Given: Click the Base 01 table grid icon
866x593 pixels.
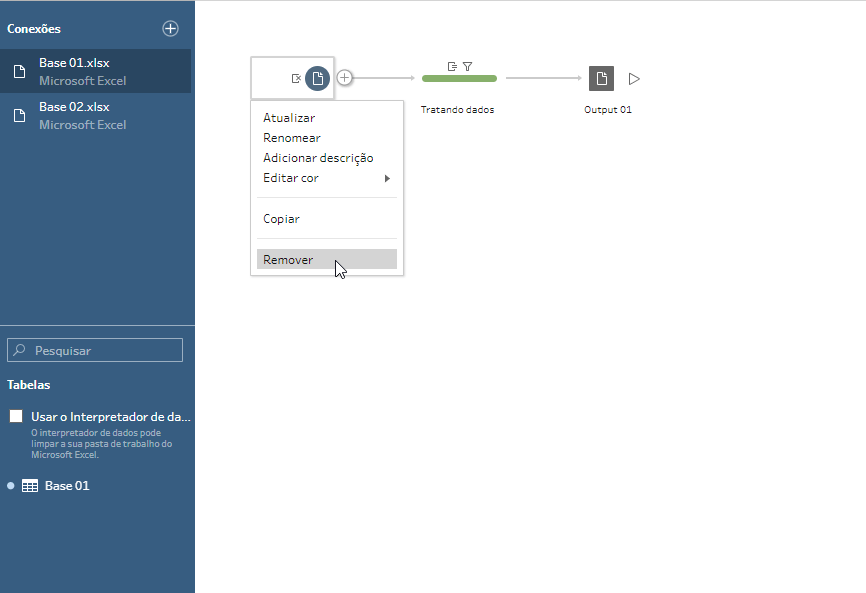Looking at the screenshot, I should [x=30, y=486].
